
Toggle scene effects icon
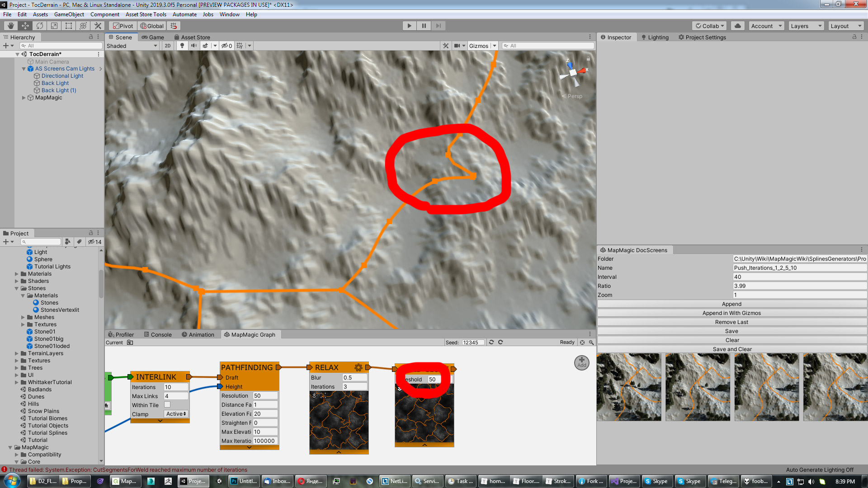(205, 46)
